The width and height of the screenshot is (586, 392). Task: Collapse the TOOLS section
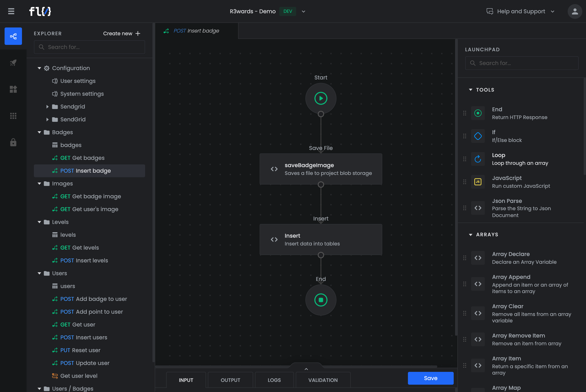[x=471, y=90]
